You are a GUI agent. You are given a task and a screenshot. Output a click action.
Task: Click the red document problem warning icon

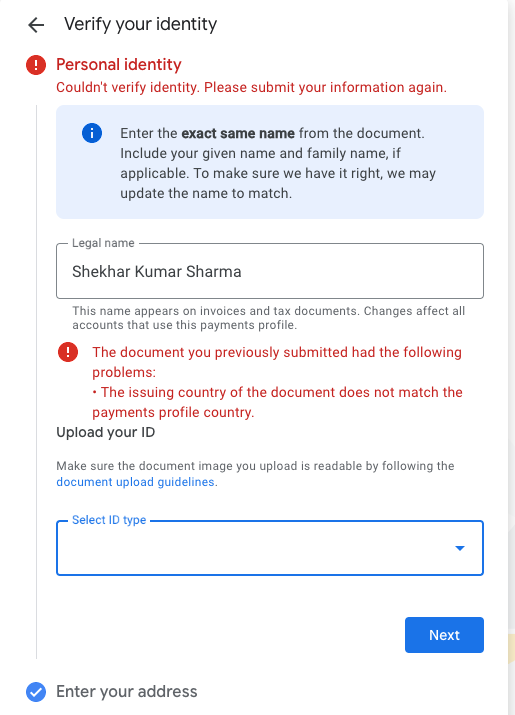(x=68, y=352)
